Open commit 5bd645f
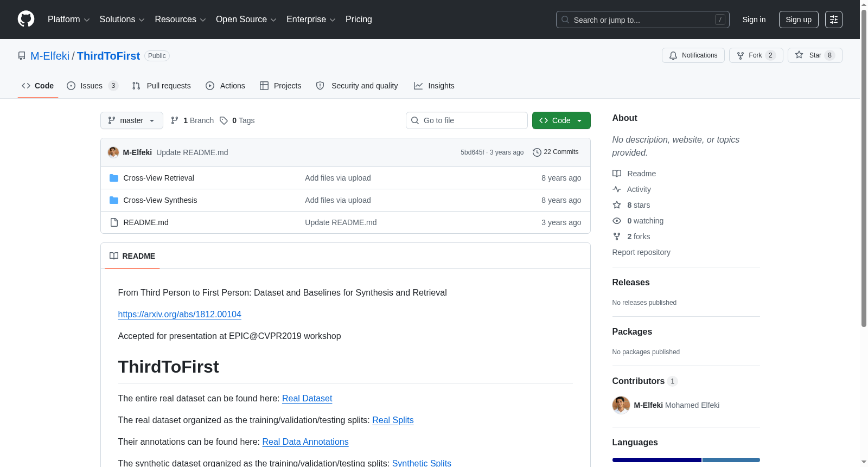 pos(473,152)
